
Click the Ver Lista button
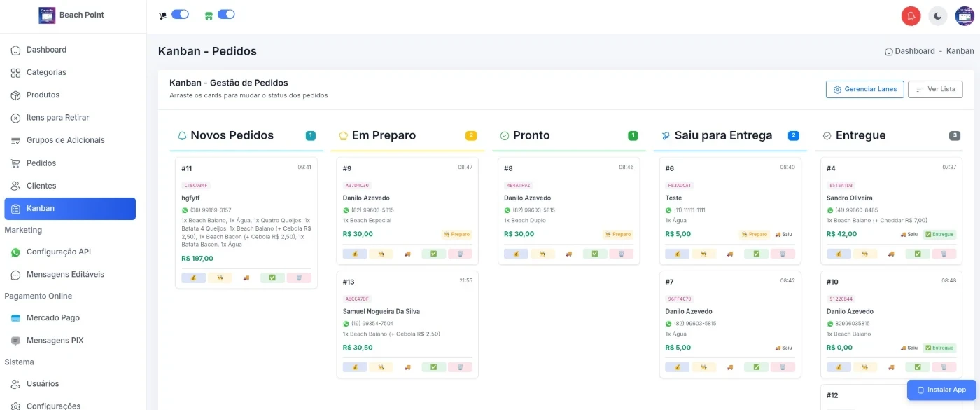[x=935, y=89]
